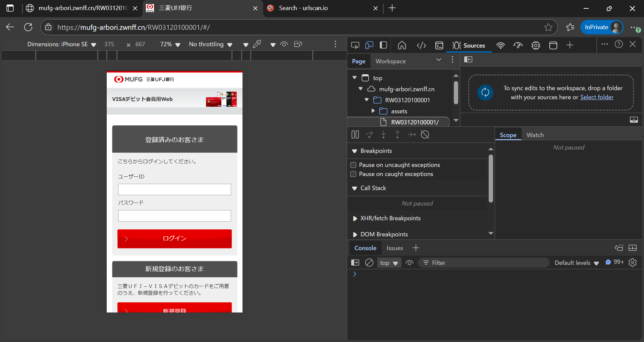Open the Memory panel chip icon
The height and width of the screenshot is (342, 644).
[536, 45]
